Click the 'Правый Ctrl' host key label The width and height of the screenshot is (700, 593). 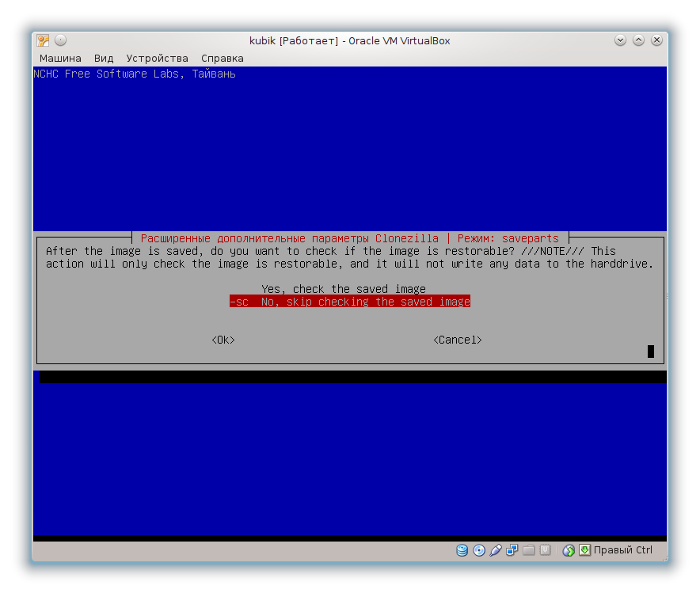tap(623, 550)
